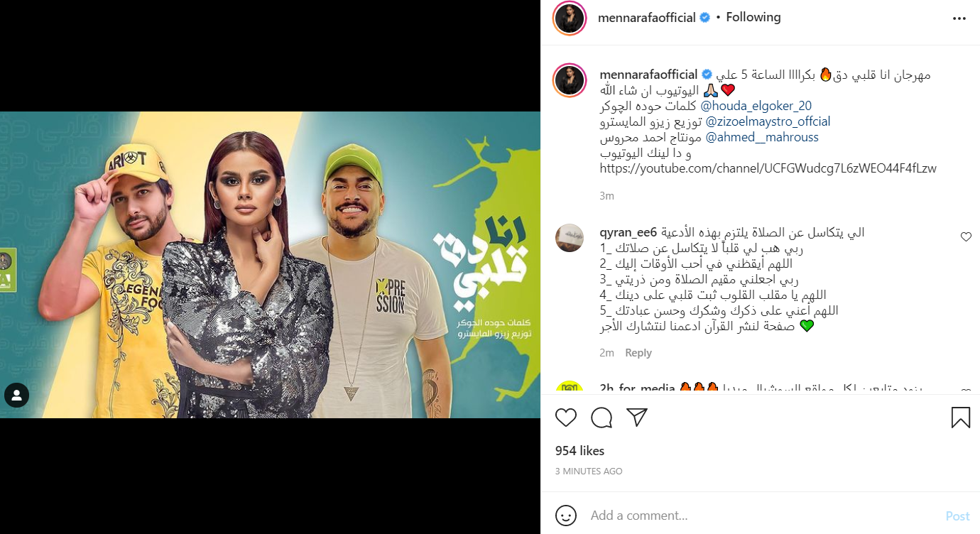980x534 pixels.
Task: Like the qyran_ee6 comment heart
Action: [966, 237]
